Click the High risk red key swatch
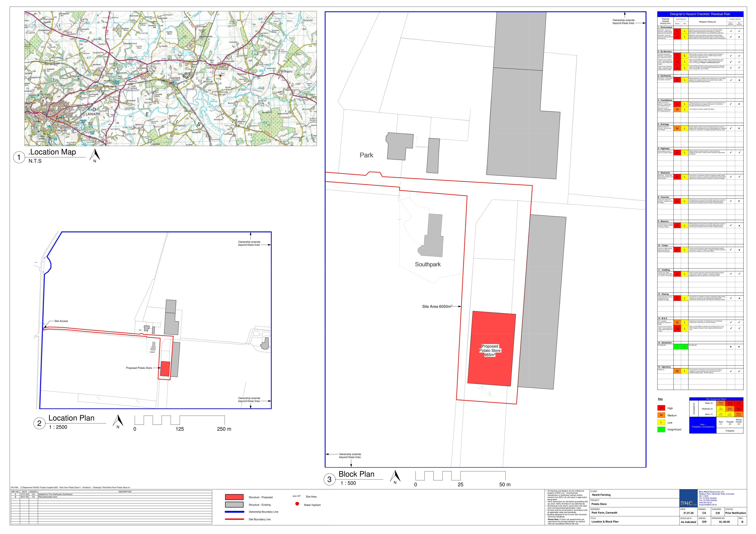756x534 pixels. click(x=661, y=408)
